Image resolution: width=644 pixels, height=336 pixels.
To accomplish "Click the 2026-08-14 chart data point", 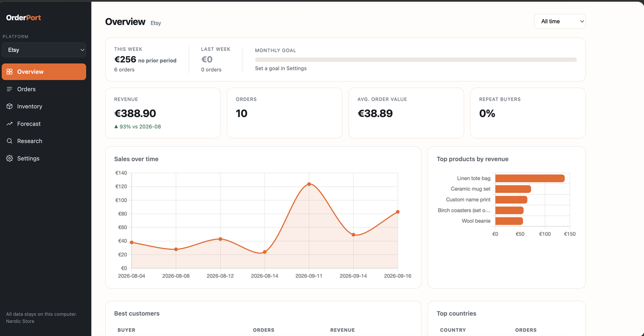I will coord(264,252).
